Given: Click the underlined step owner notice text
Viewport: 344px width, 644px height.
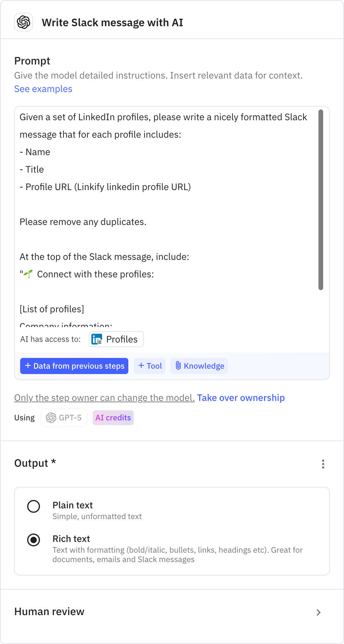Looking at the screenshot, I should (104, 398).
